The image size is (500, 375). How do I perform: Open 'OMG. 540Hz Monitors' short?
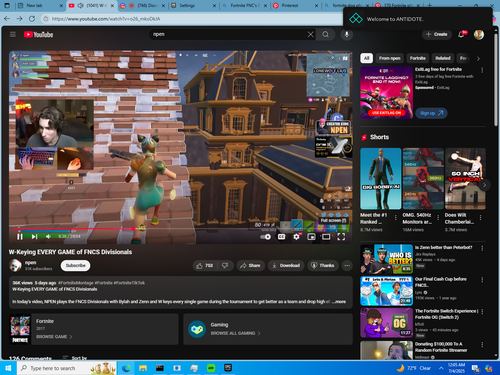423,179
